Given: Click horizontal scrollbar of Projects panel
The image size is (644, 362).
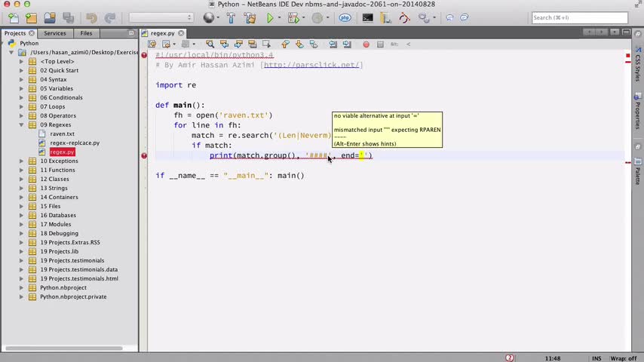Looking at the screenshot, I should pos(64,348).
